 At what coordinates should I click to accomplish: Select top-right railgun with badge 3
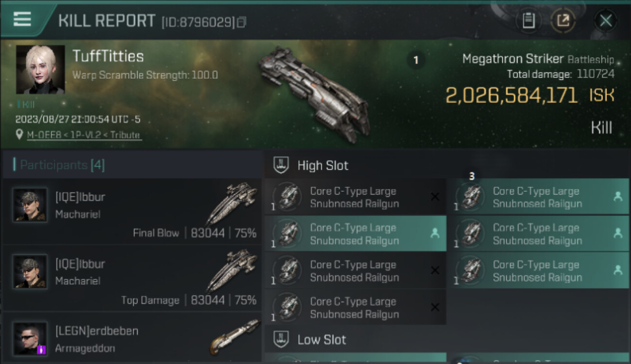[x=537, y=197]
